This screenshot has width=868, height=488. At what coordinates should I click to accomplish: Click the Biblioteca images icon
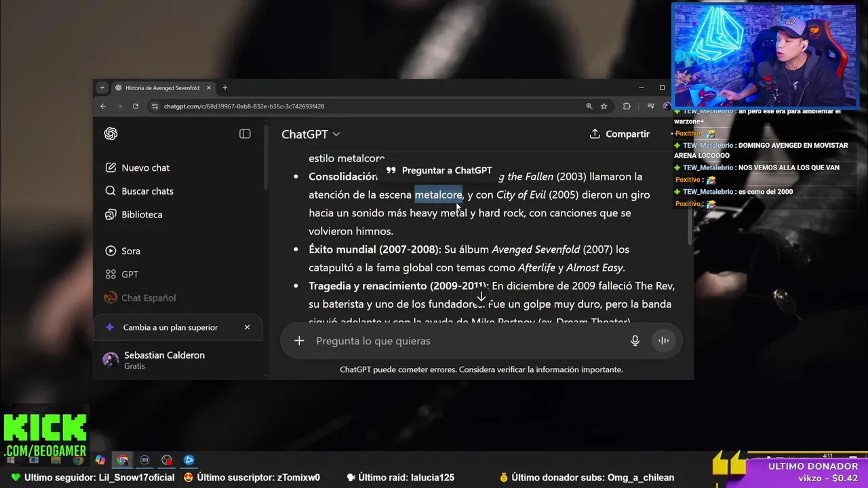click(111, 214)
